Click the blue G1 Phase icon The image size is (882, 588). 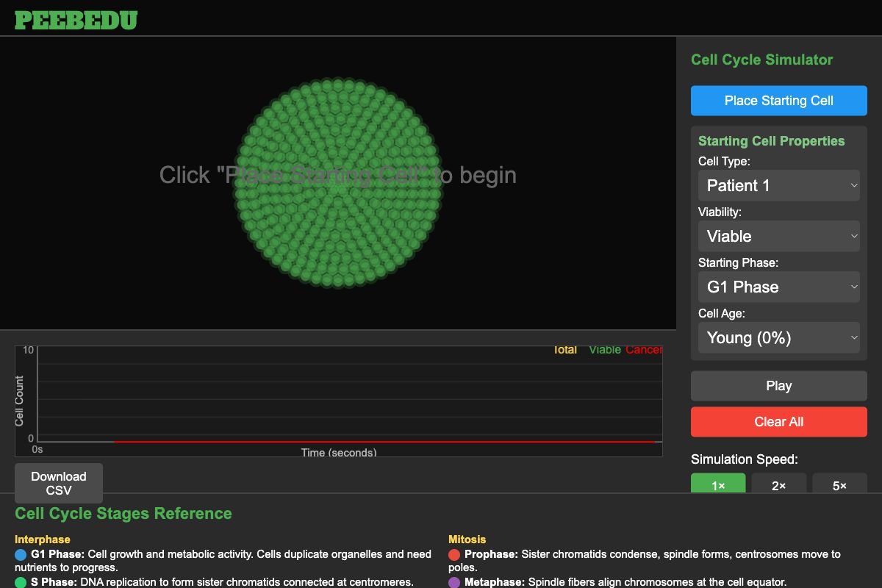21,554
